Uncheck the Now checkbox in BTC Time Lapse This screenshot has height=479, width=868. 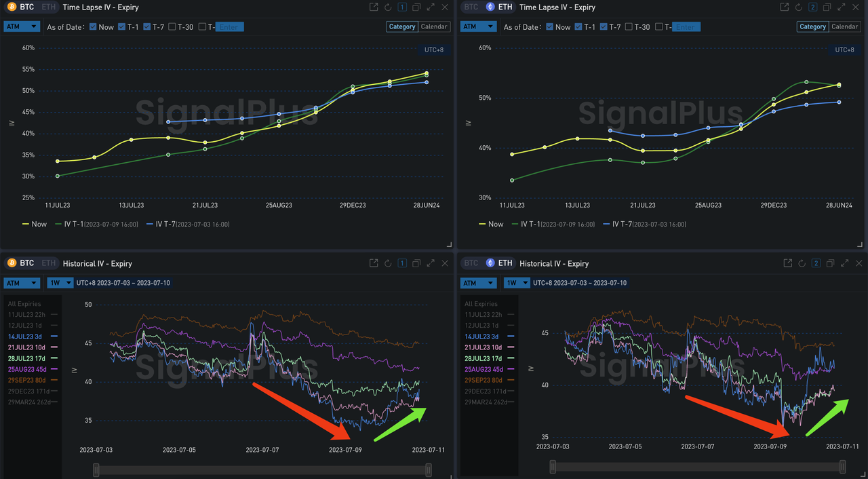[93, 27]
